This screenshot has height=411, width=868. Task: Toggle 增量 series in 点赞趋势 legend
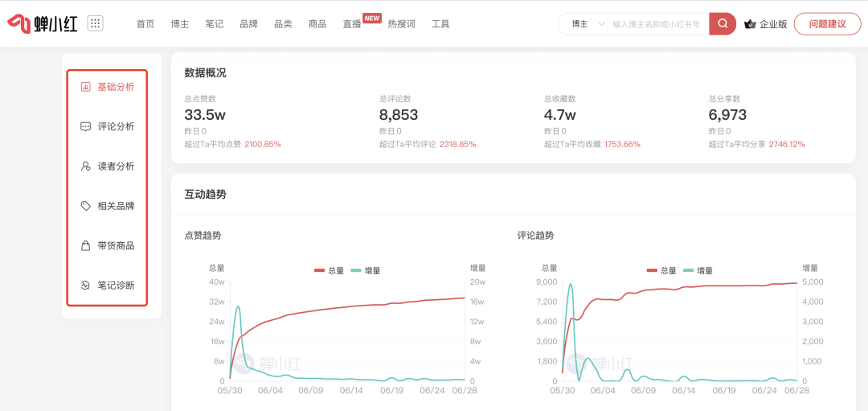point(366,270)
